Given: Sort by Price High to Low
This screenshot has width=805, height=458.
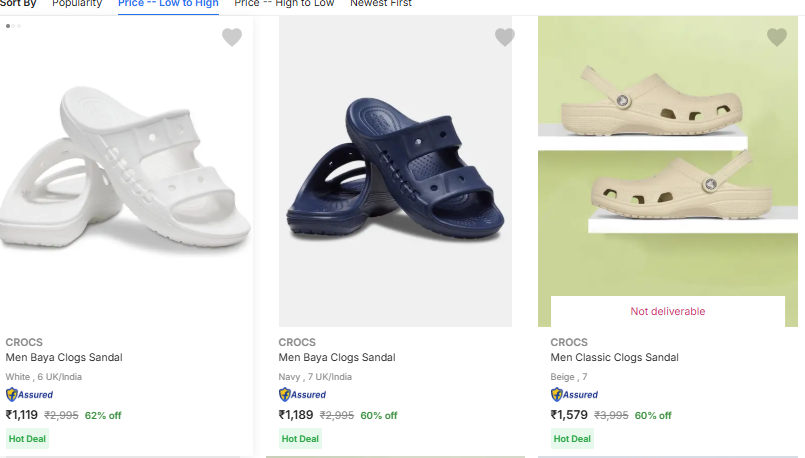Looking at the screenshot, I should 286,4.
